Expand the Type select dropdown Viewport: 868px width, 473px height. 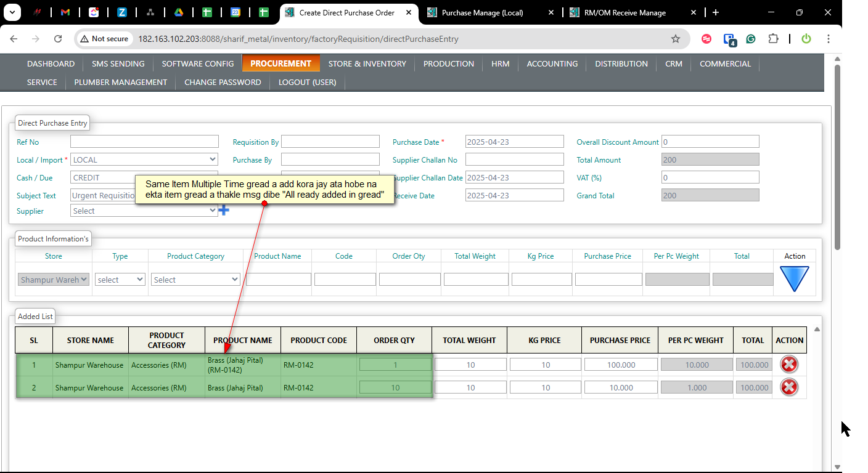pyautogui.click(x=120, y=280)
